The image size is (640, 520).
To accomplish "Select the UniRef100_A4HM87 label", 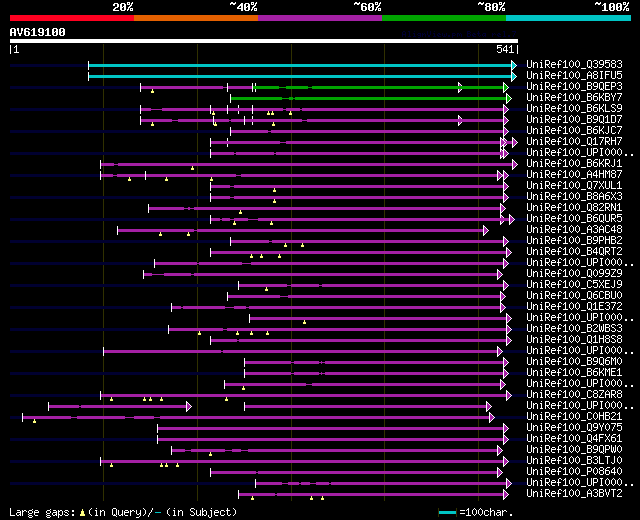I will click(574, 175).
